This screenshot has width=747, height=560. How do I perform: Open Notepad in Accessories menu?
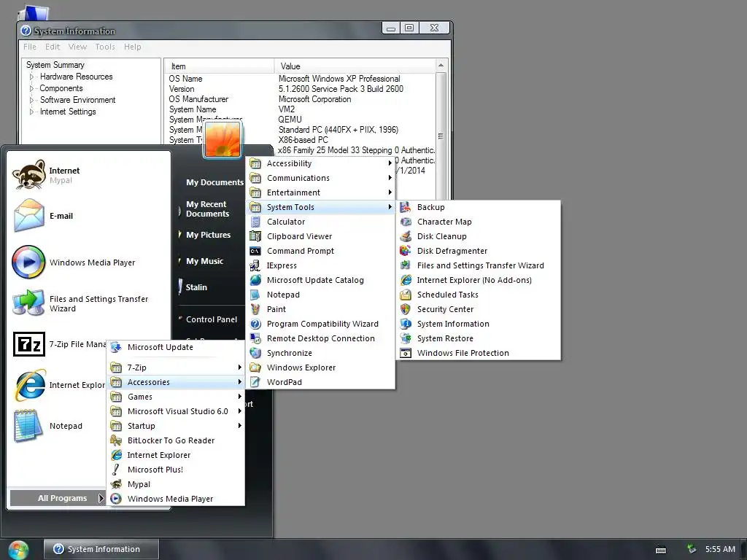pos(321,295)
